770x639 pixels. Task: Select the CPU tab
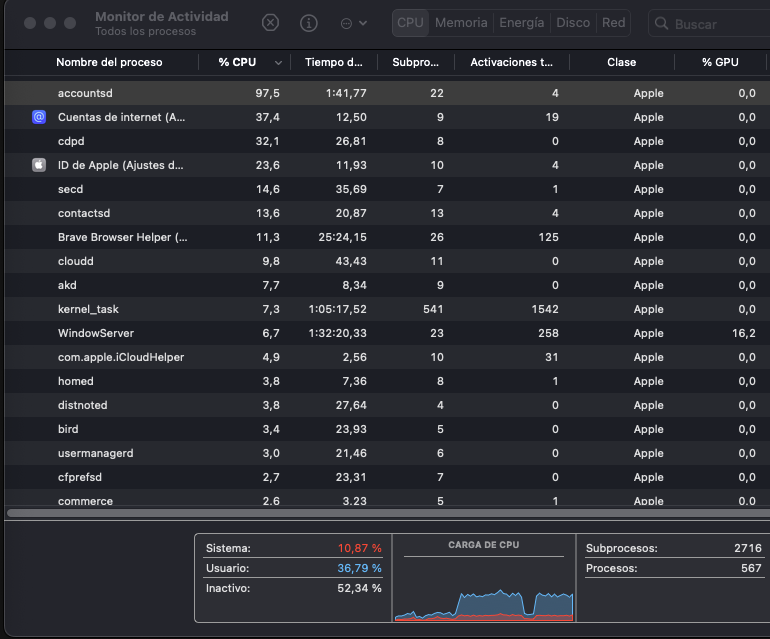click(x=410, y=23)
